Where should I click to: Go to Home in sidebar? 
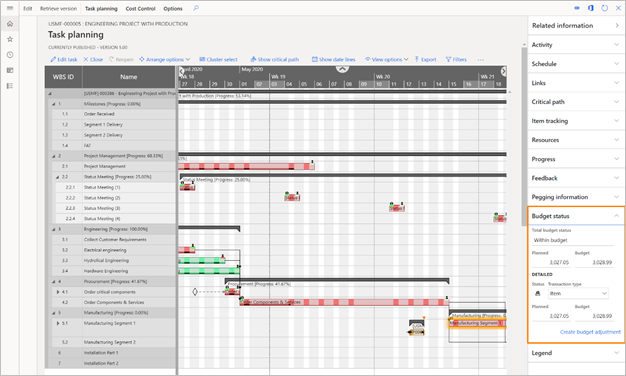[10, 24]
